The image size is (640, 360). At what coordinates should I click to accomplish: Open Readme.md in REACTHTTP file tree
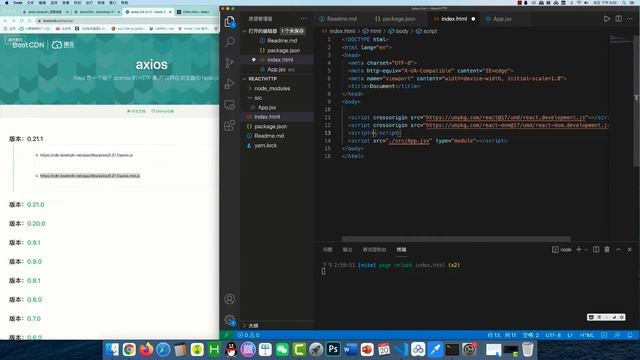[x=269, y=136]
